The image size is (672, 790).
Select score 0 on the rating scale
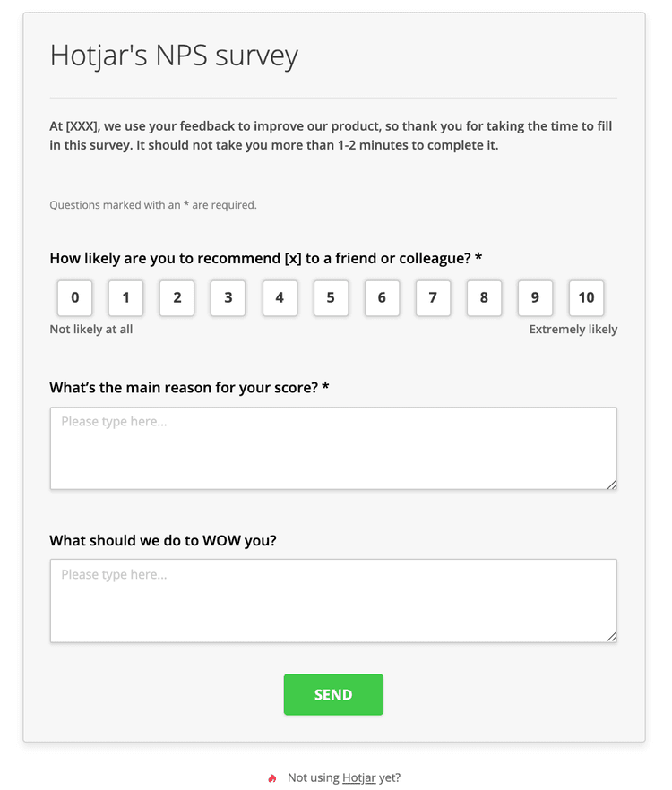[75, 297]
